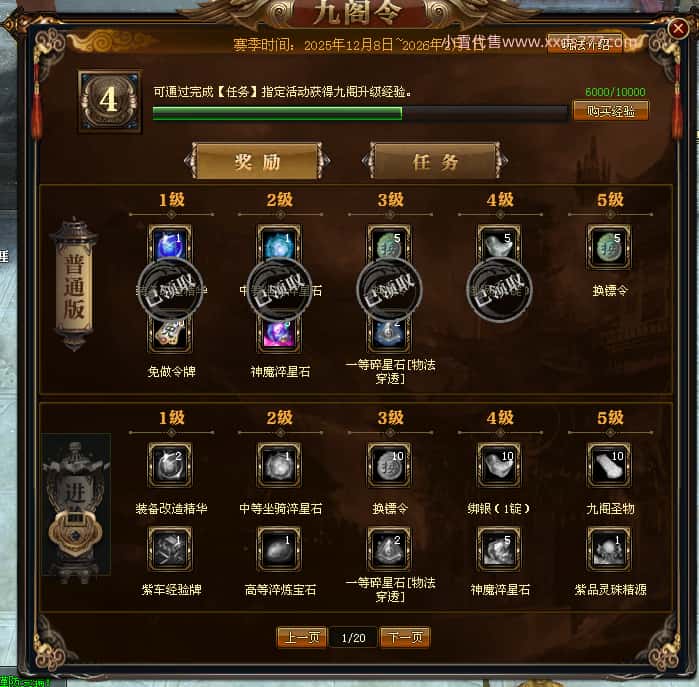The width and height of the screenshot is (699, 687).
Task: Click the 换镖令 reward icon under regular 5级
Action: [x=609, y=247]
